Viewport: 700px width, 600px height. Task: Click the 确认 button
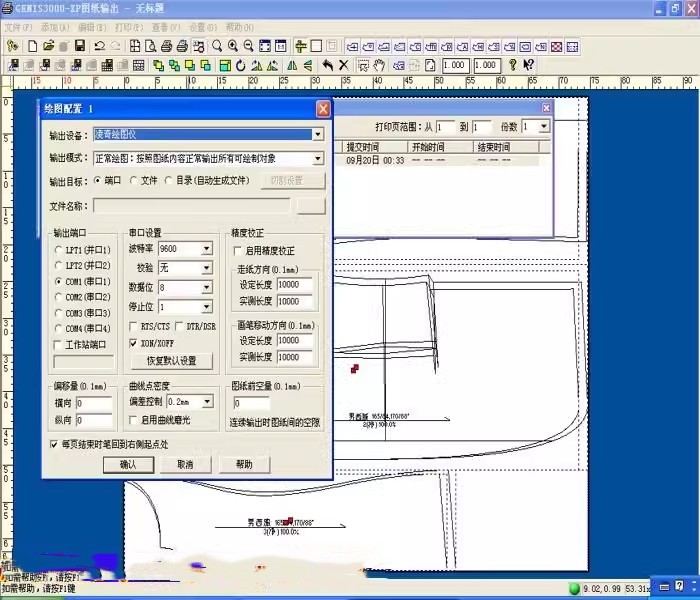[x=129, y=465]
